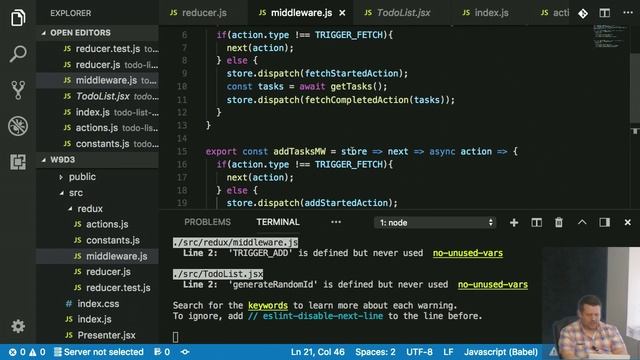640x360 pixels.
Task: Open reducer.test.js in open editors
Action: point(97,49)
